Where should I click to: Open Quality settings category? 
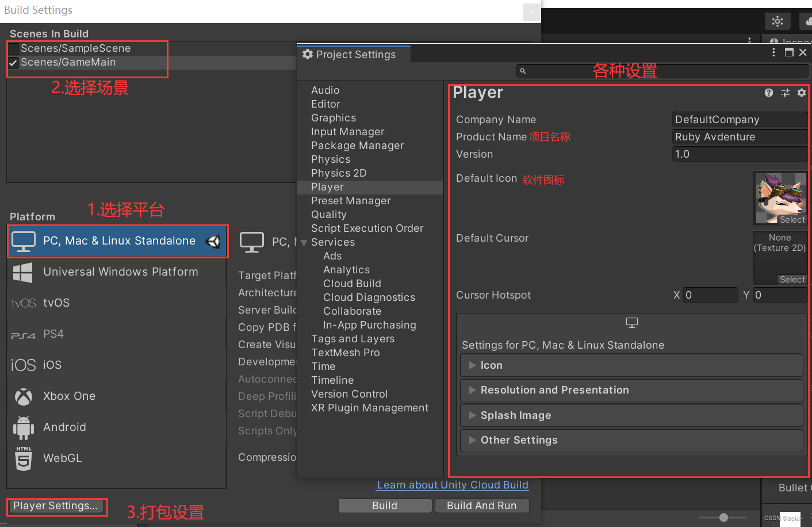point(329,215)
